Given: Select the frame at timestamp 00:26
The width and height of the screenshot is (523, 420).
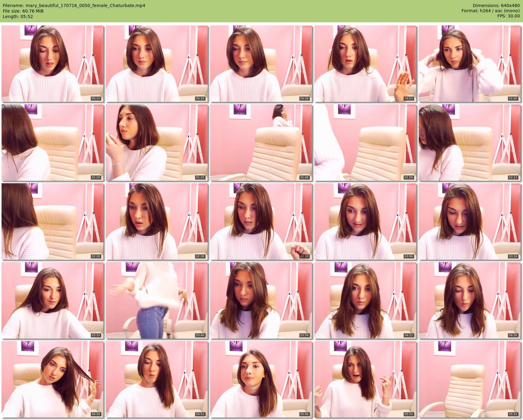Looking at the screenshot, I should point(157,64).
